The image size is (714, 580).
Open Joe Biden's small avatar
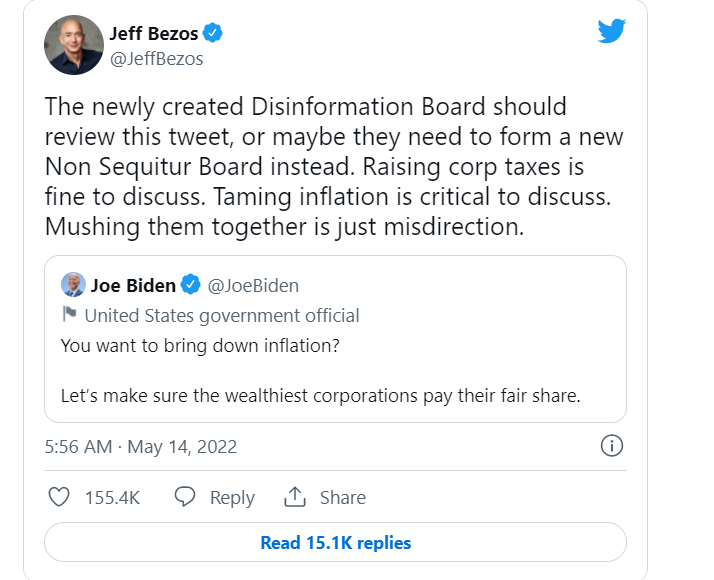[73, 285]
